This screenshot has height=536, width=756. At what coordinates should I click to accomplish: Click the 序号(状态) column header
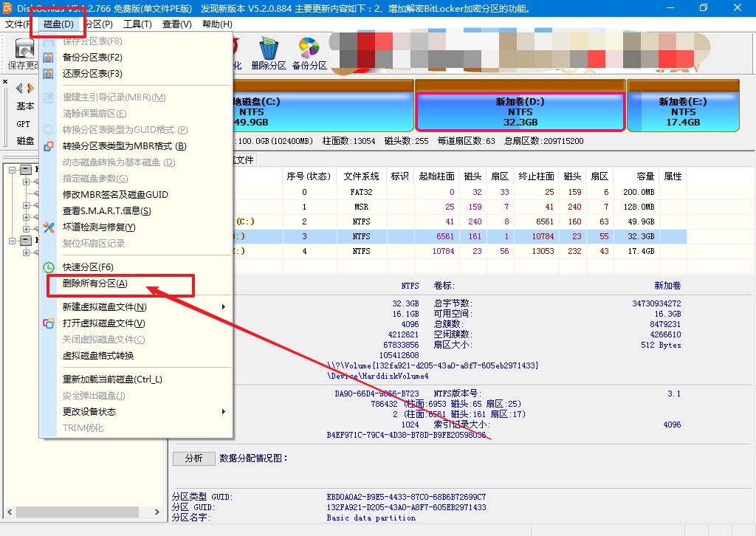309,176
